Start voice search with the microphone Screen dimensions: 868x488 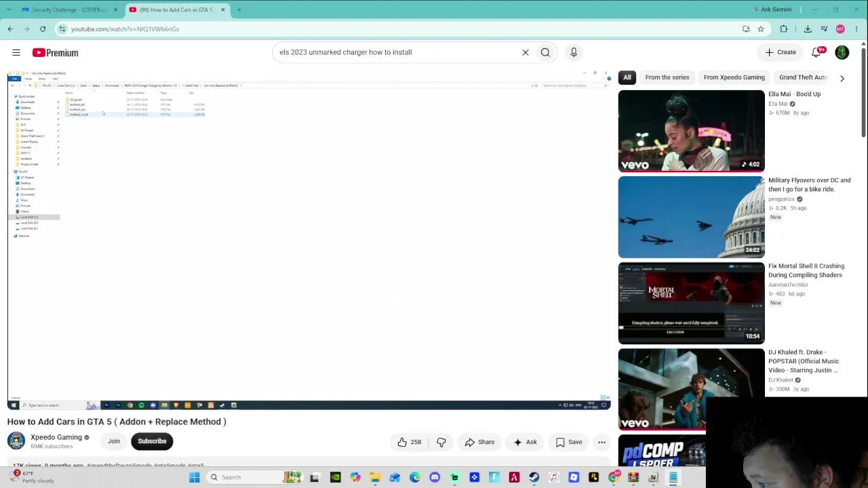coord(574,52)
